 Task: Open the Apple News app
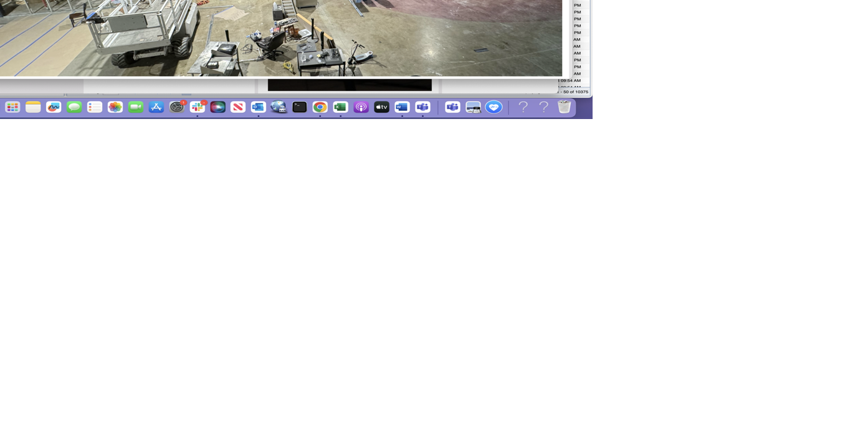tap(238, 107)
